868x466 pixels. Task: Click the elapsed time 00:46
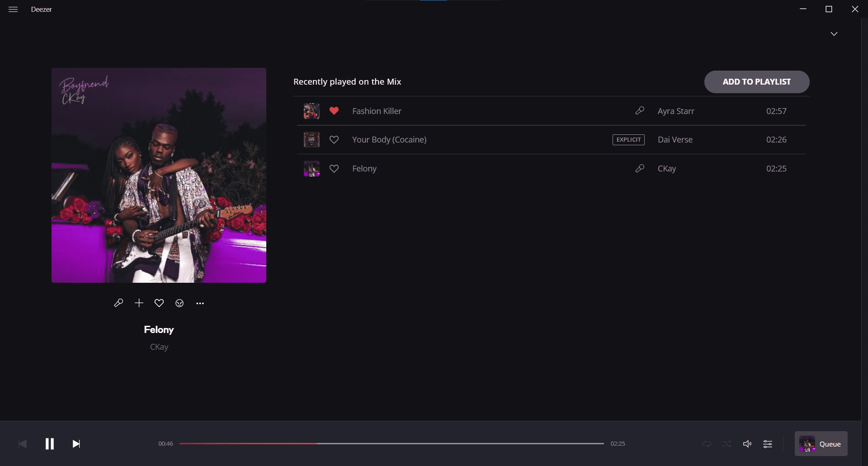click(x=165, y=444)
